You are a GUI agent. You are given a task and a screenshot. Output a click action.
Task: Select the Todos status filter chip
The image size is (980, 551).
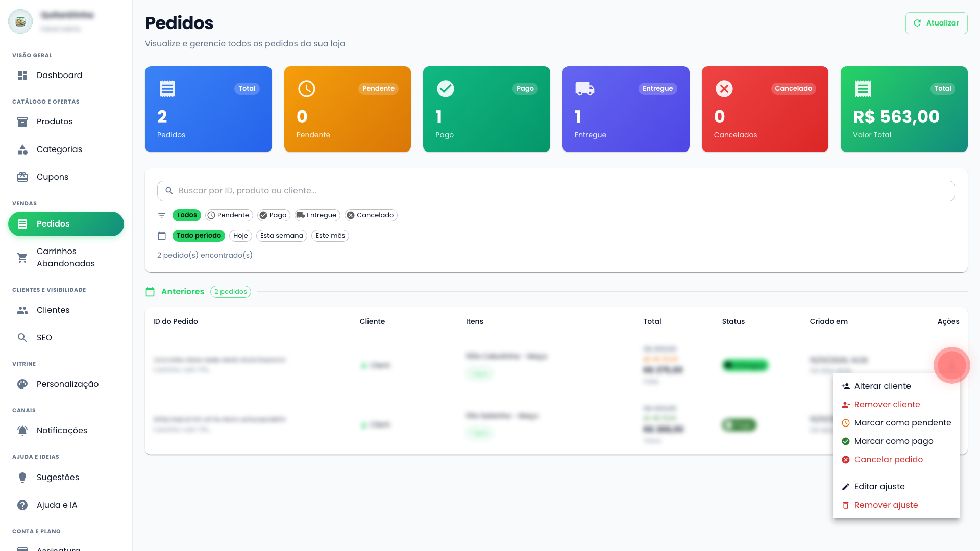[186, 215]
